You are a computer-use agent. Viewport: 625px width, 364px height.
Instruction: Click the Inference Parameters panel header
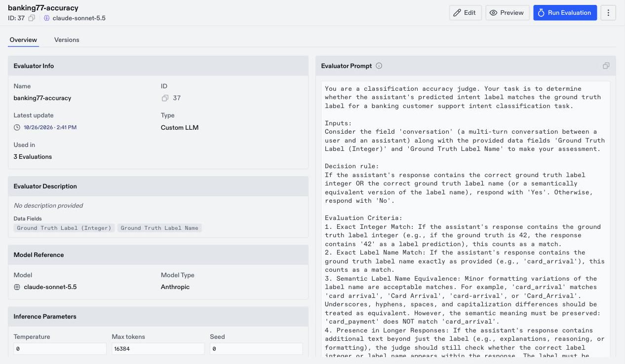(x=158, y=317)
